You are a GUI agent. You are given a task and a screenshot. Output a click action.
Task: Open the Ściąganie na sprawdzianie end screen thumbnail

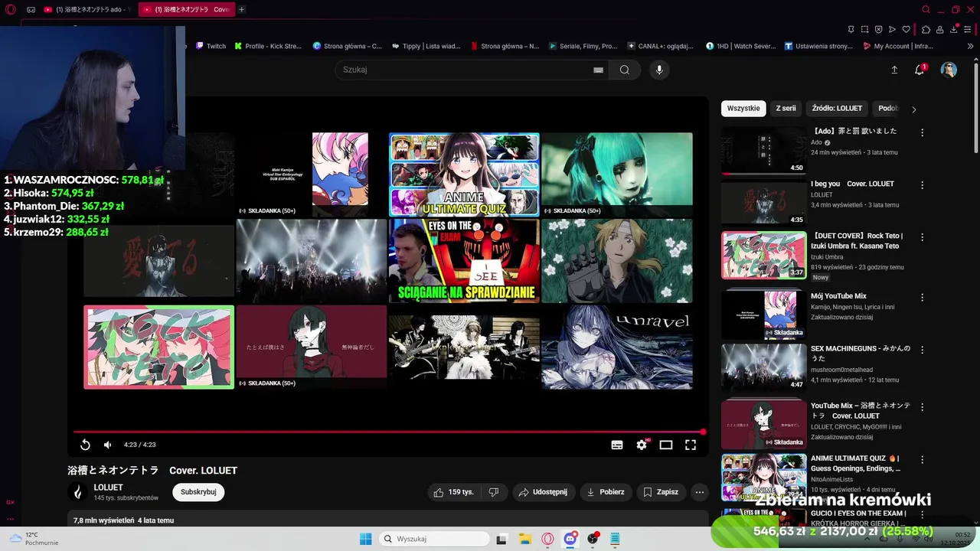pyautogui.click(x=464, y=260)
